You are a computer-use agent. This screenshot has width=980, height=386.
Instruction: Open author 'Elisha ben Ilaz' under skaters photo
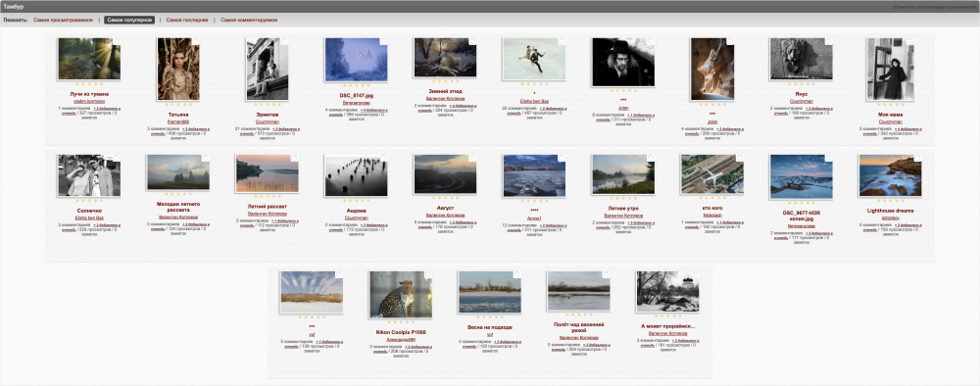(534, 100)
